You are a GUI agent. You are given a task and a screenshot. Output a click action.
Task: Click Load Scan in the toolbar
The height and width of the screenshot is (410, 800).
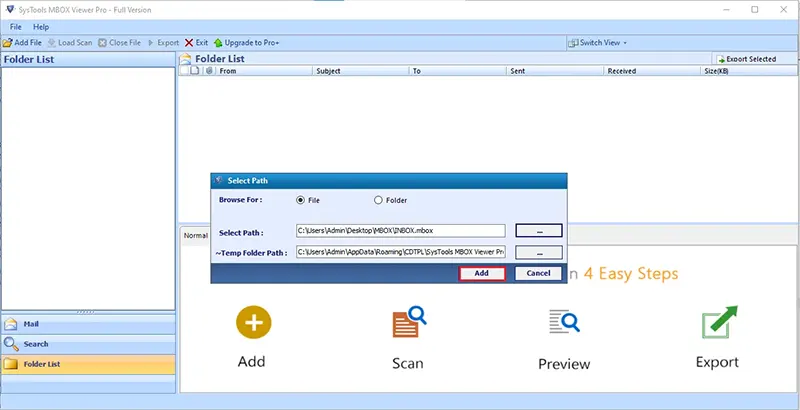(x=70, y=43)
